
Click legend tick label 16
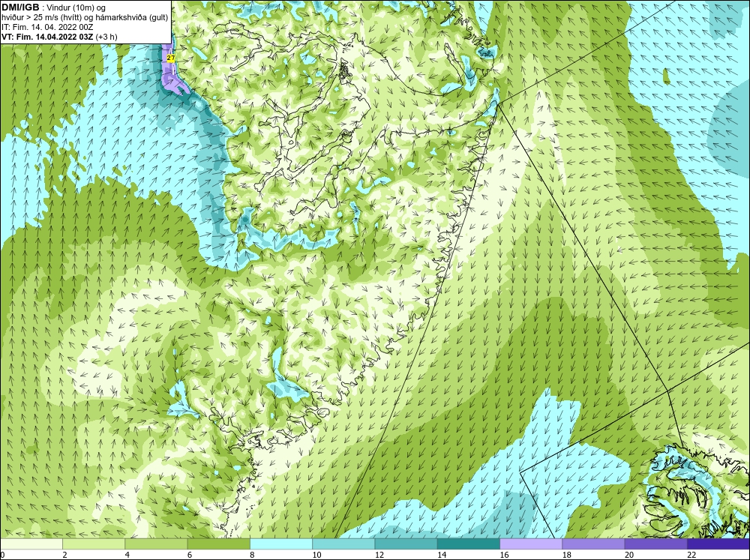[x=504, y=555]
